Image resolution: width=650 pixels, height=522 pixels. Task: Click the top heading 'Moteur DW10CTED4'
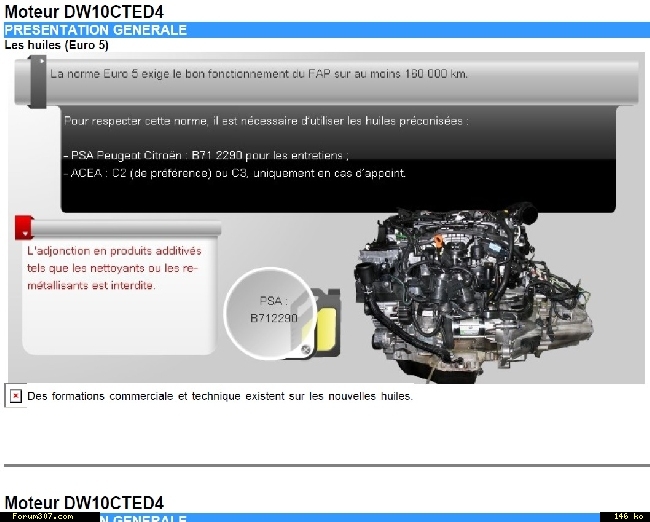click(x=84, y=12)
